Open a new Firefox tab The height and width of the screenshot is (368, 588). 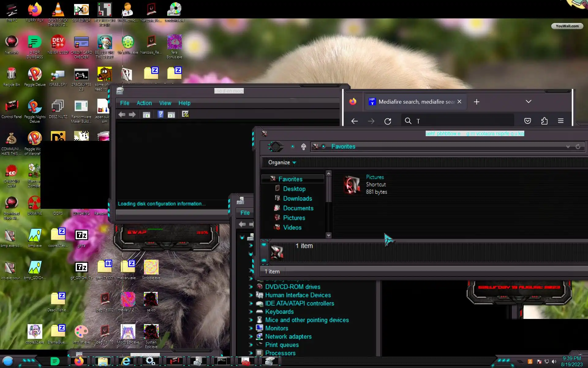476,102
